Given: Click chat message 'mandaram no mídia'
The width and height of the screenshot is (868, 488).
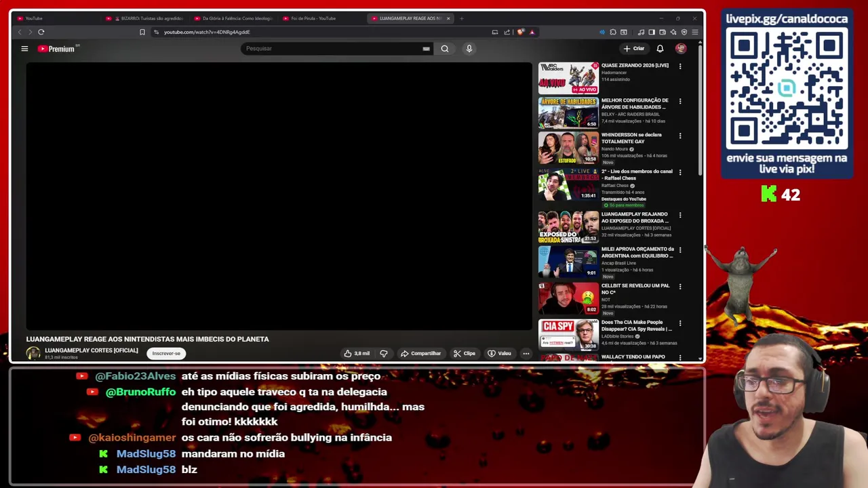Looking at the screenshot, I should tap(233, 453).
